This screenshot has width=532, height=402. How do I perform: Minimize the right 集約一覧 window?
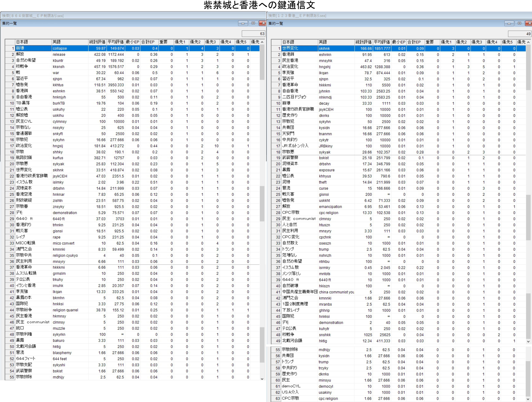tap(509, 23)
